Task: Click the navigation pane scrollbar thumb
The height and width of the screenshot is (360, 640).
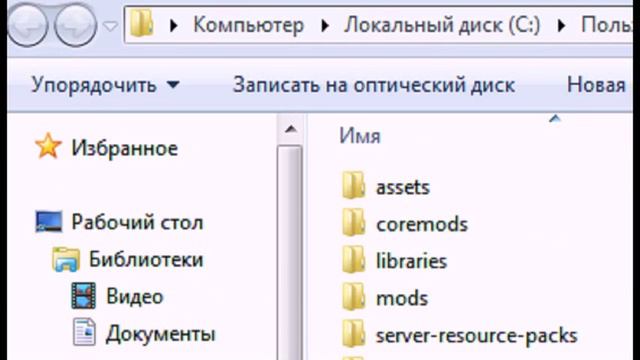Action: [x=291, y=253]
